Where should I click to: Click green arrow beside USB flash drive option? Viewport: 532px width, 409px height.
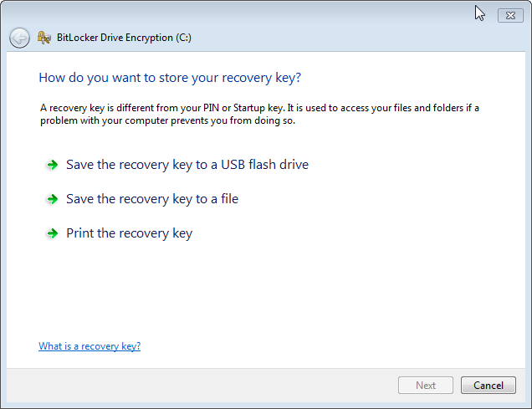click(x=52, y=165)
